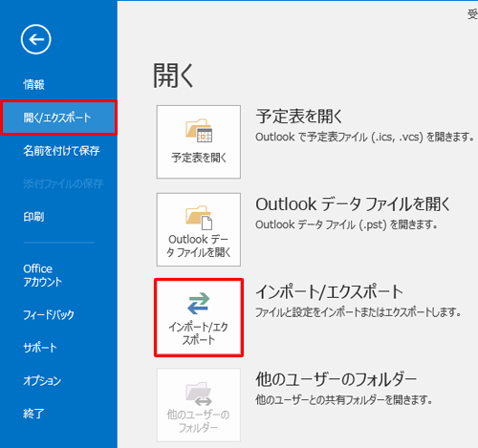Click the 他のユーザーのフォルダー tile
The image size is (478, 448).
click(199, 405)
